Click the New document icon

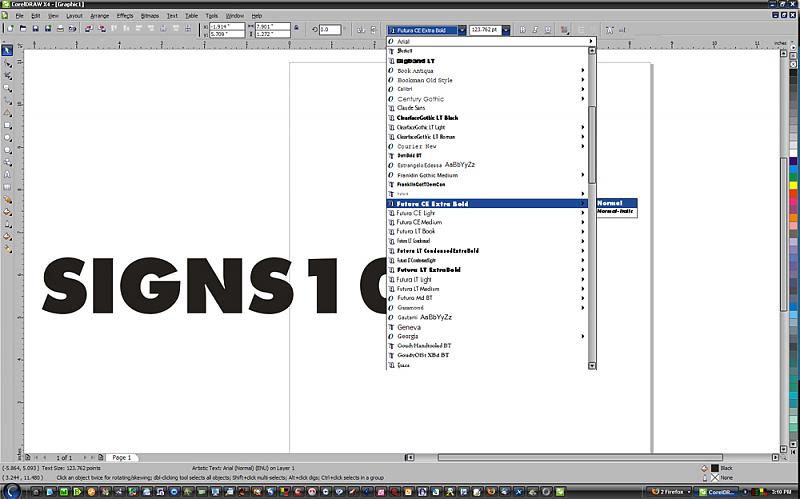[10, 29]
